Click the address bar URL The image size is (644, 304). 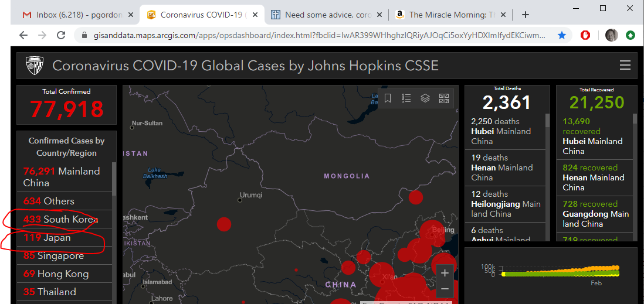[x=320, y=35]
